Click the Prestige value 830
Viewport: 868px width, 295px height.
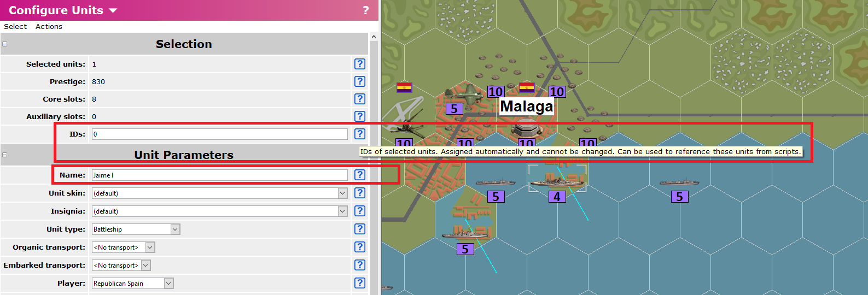pyautogui.click(x=98, y=81)
